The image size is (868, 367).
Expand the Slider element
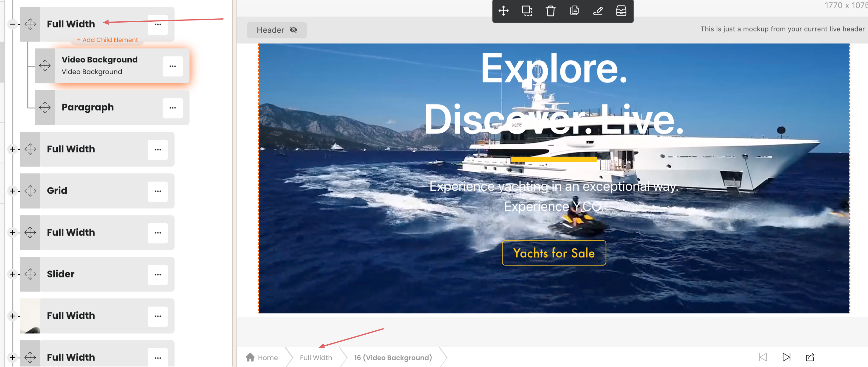pyautogui.click(x=13, y=274)
